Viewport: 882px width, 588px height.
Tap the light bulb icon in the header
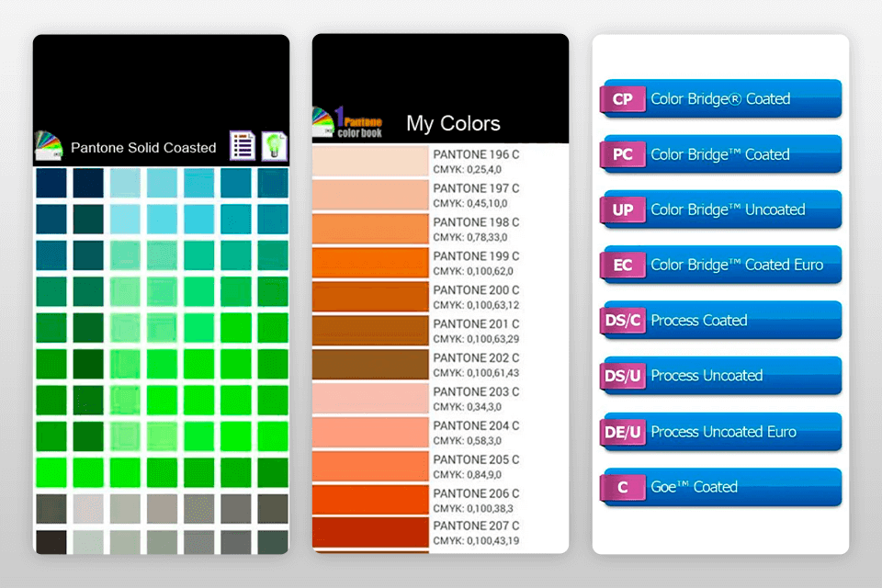273,145
